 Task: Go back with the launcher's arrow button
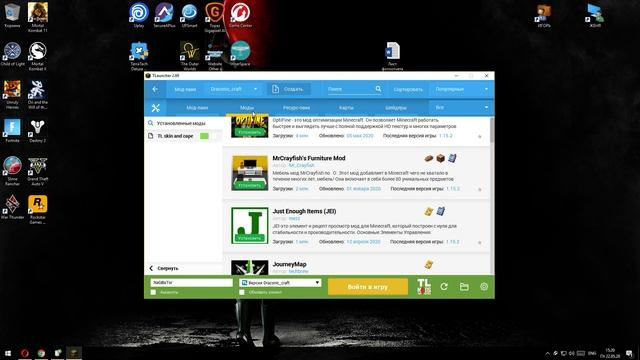[x=155, y=89]
